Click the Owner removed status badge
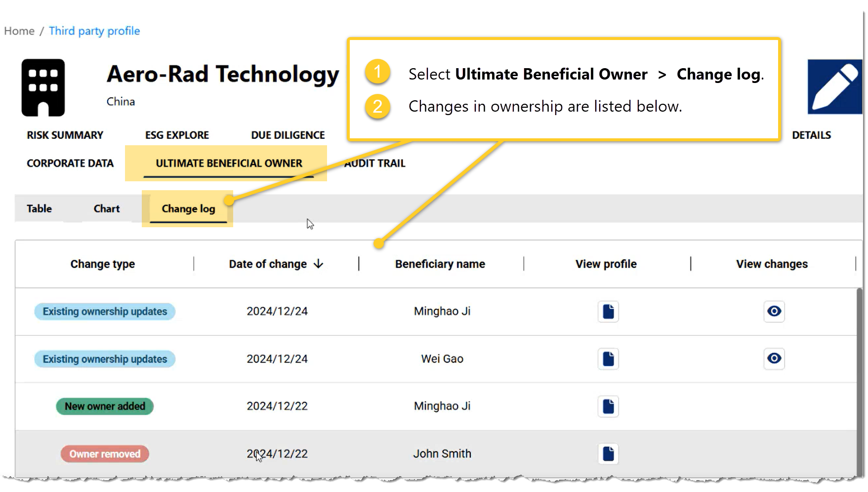The height and width of the screenshot is (492, 868). [104, 453]
